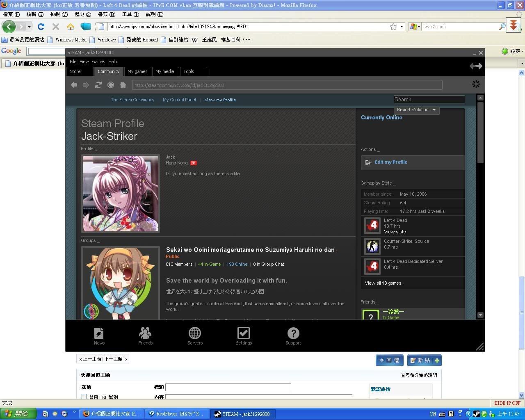Click the Steam community Search field
Screen dimensions: 525x420
tap(429, 99)
